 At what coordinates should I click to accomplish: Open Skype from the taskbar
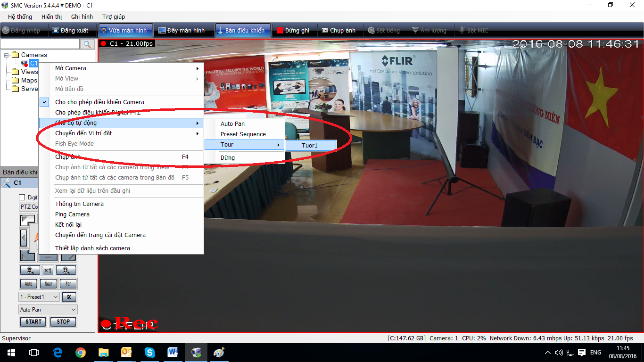click(150, 353)
